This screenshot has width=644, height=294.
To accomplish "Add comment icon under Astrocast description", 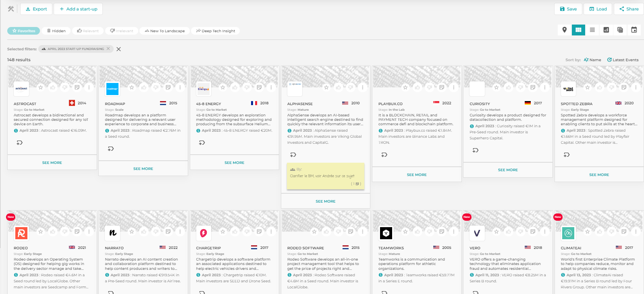I will (19, 143).
